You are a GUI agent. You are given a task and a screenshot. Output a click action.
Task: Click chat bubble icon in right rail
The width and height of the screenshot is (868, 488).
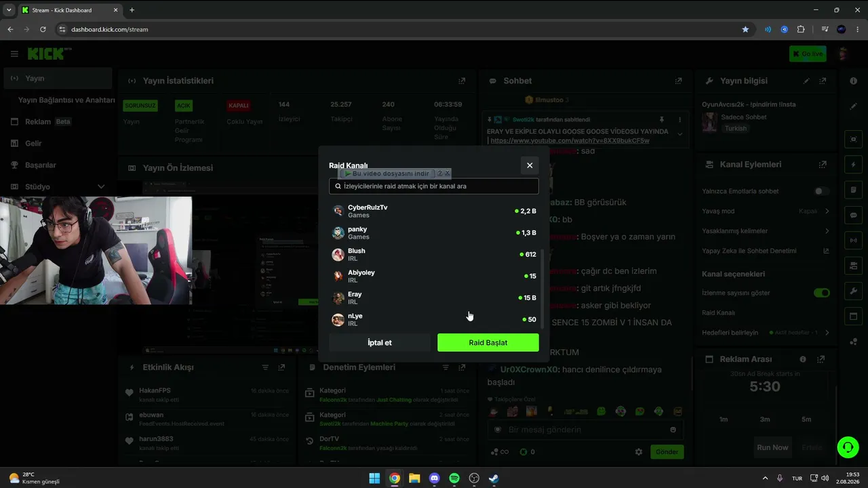(x=853, y=215)
